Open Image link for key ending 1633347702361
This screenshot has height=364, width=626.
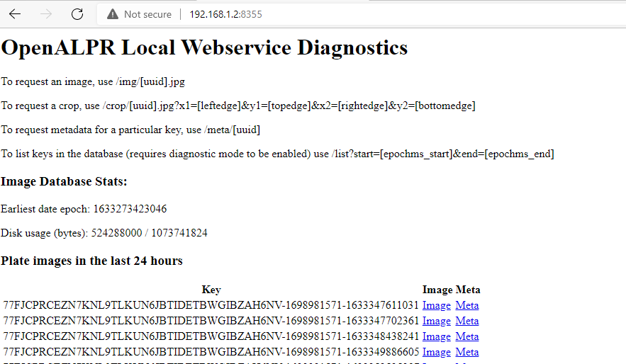(x=437, y=321)
